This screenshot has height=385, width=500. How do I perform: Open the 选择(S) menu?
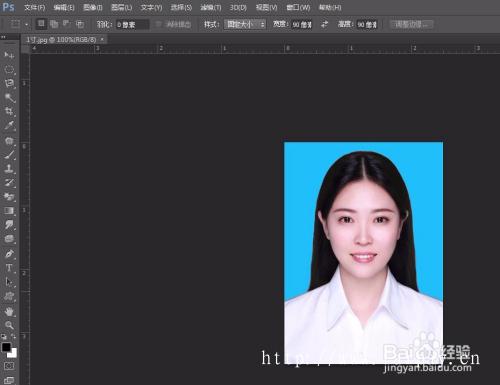[181, 7]
